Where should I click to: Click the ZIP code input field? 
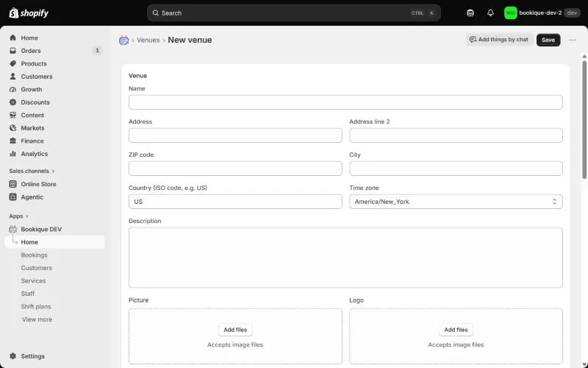click(x=235, y=169)
